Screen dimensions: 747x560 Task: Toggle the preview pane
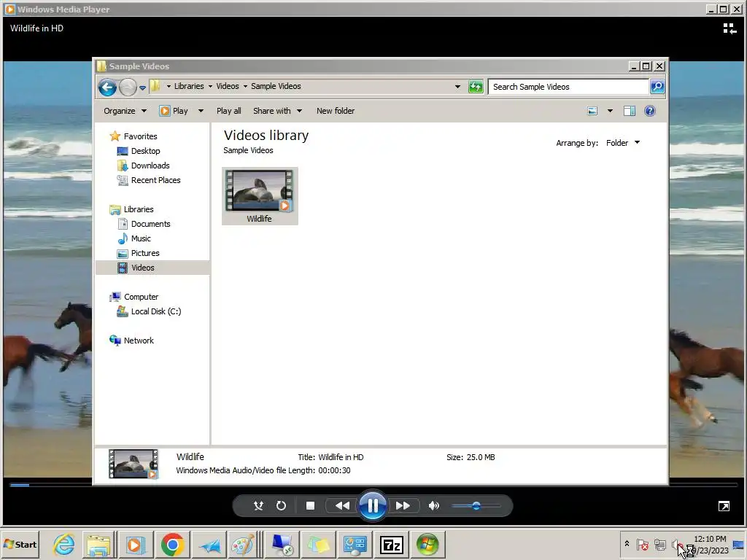pyautogui.click(x=630, y=111)
